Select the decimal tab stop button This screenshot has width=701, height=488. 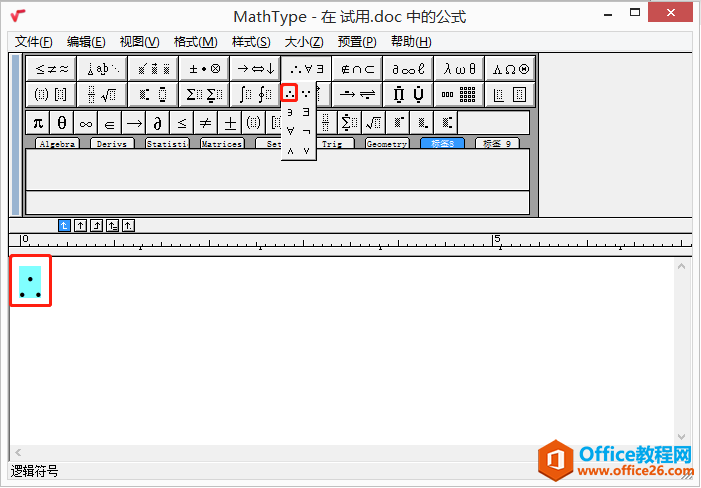[x=128, y=225]
